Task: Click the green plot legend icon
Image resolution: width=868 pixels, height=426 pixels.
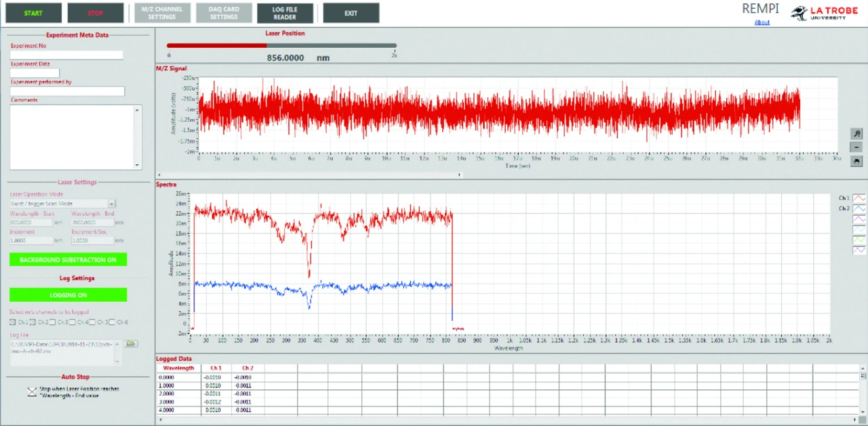Action: [x=859, y=240]
